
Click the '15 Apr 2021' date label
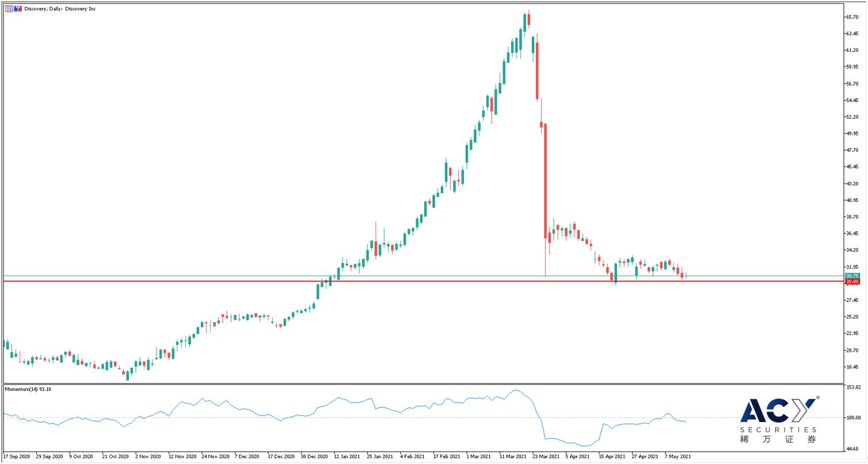(x=612, y=457)
